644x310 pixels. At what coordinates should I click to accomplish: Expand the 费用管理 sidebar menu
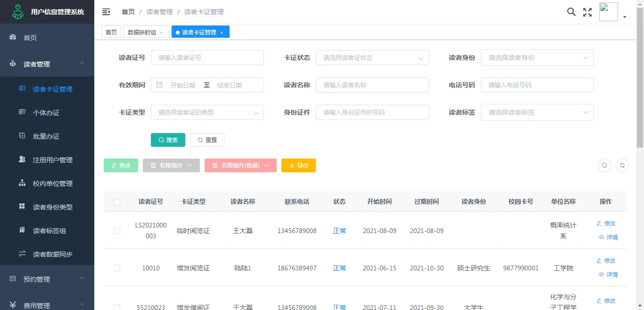click(x=47, y=305)
